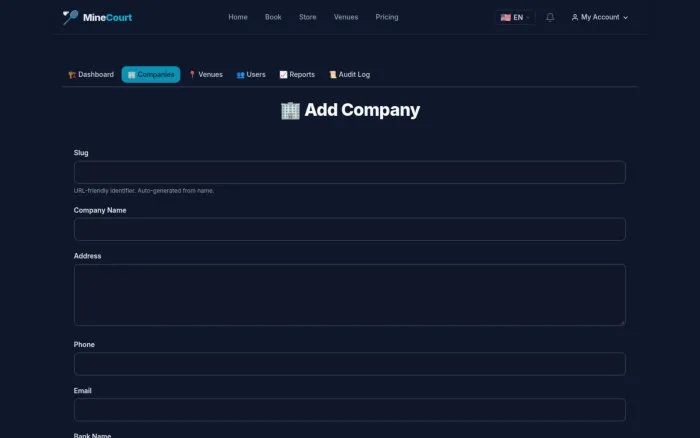Switch to the Reports admin tab

pyautogui.click(x=297, y=75)
